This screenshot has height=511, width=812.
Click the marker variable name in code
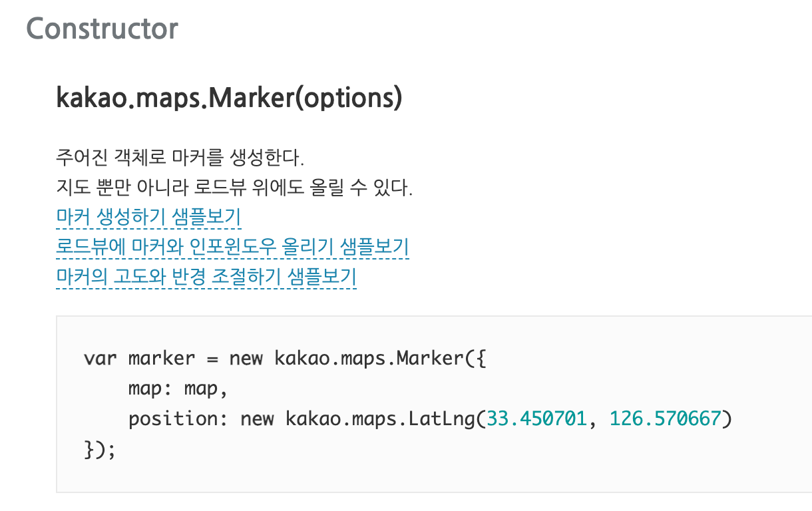click(x=162, y=359)
